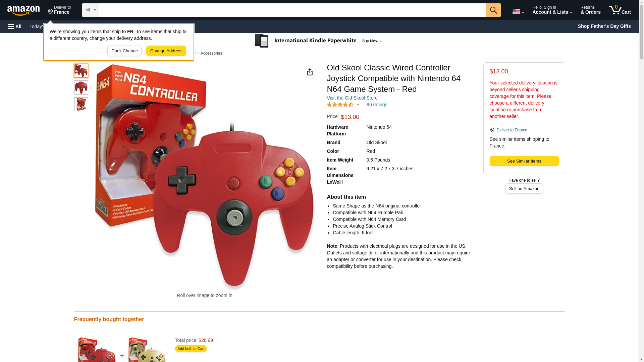Screen dimensions: 644x362
Task: Open the shopping cart
Action: (x=620, y=10)
